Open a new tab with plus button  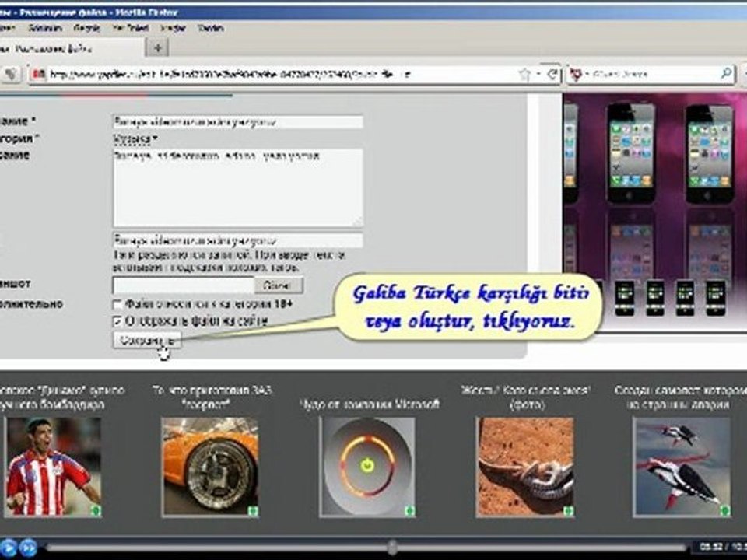point(158,47)
